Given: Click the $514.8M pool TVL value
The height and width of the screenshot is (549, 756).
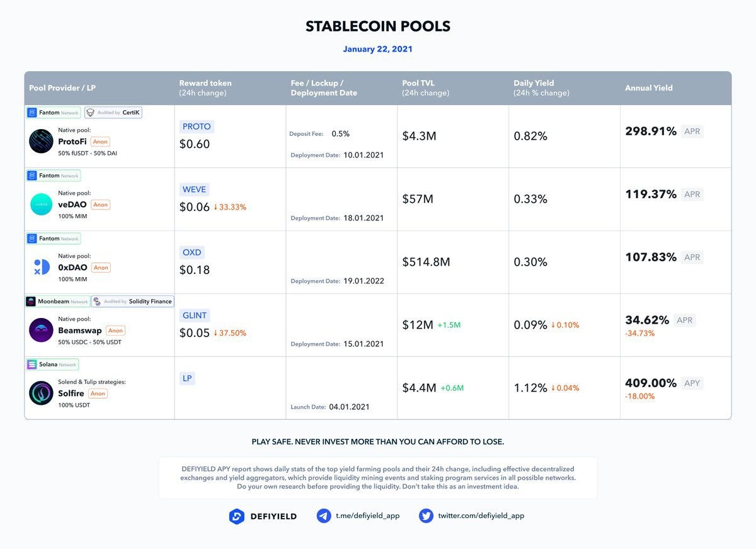Looking at the screenshot, I should [x=427, y=262].
